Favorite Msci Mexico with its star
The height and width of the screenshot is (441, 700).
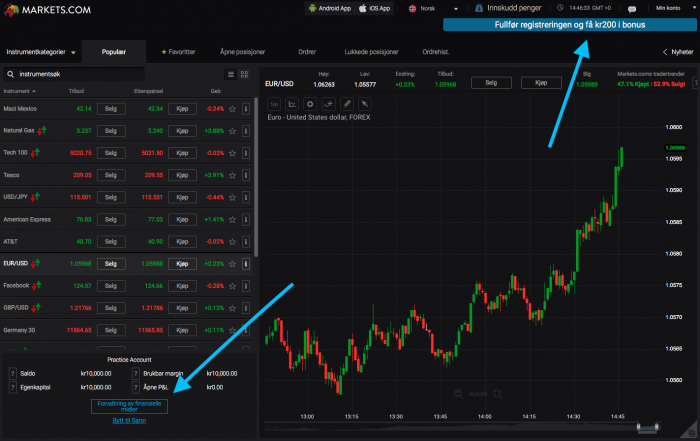[x=233, y=109]
